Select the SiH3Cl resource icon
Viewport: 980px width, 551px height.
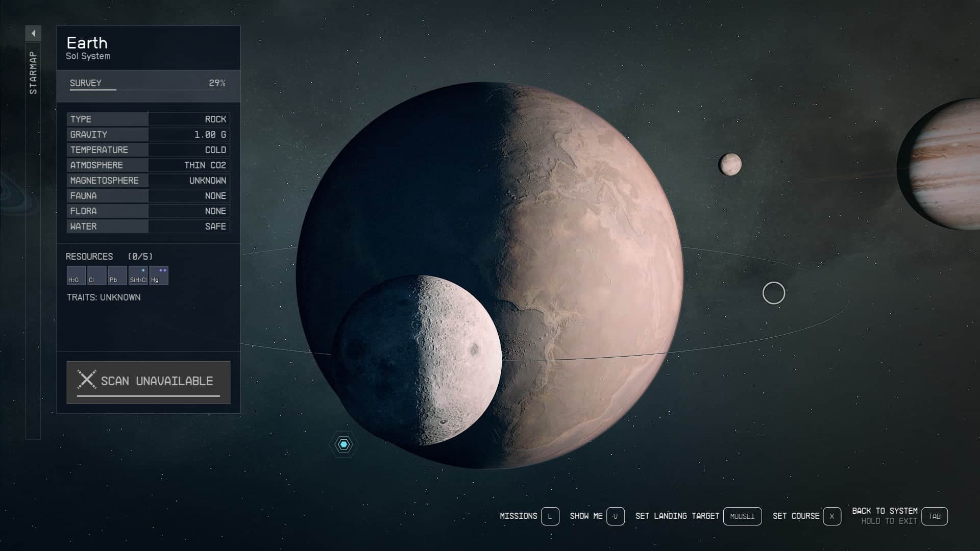138,275
